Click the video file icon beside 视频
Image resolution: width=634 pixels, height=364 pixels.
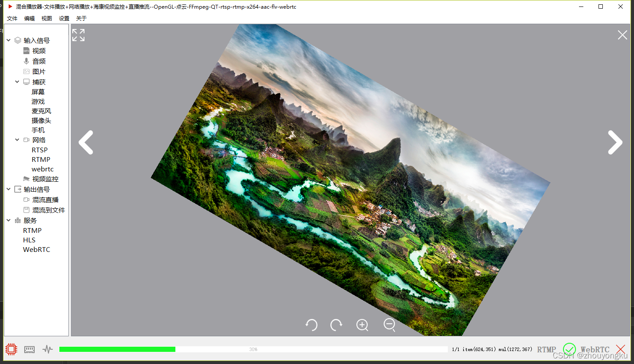click(x=26, y=51)
